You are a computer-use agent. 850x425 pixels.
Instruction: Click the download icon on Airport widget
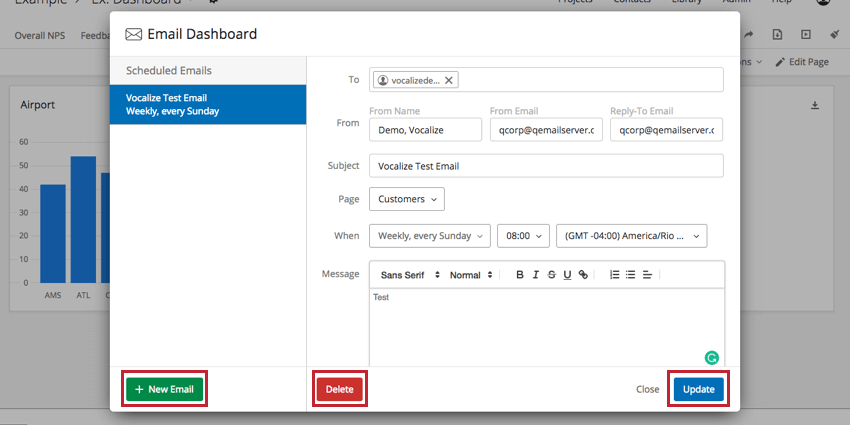click(x=814, y=105)
